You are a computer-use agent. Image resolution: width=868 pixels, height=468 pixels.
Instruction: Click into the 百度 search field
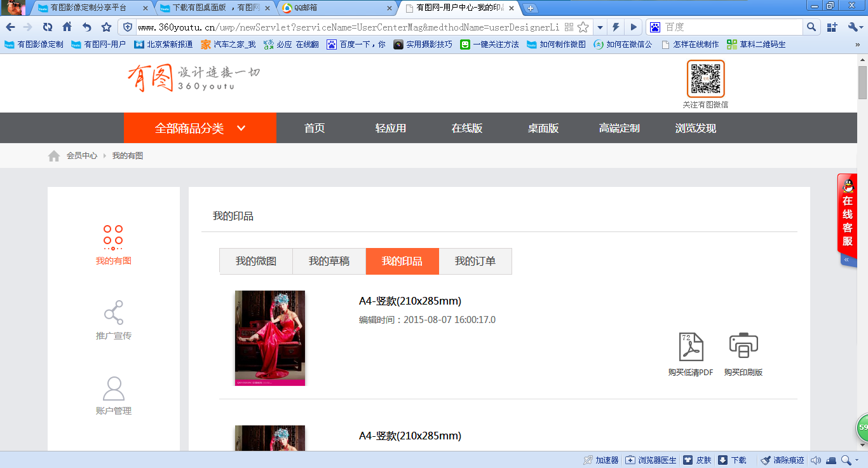[x=732, y=27]
